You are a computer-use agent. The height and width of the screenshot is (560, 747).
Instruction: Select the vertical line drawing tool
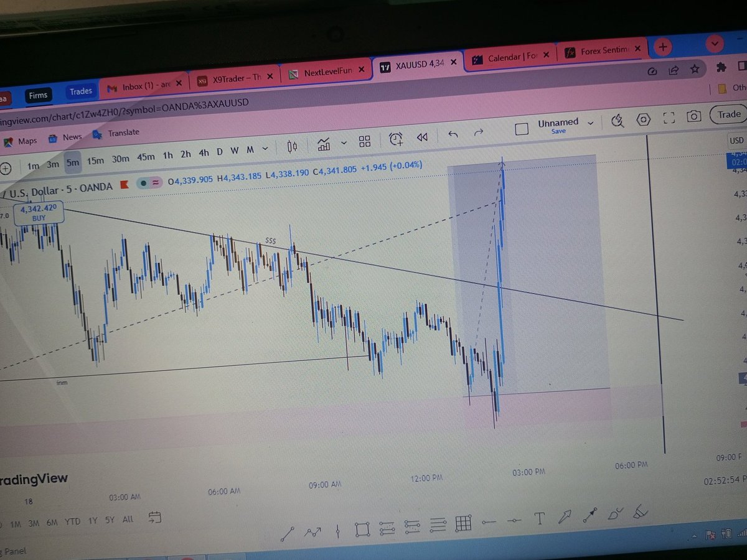point(338,531)
